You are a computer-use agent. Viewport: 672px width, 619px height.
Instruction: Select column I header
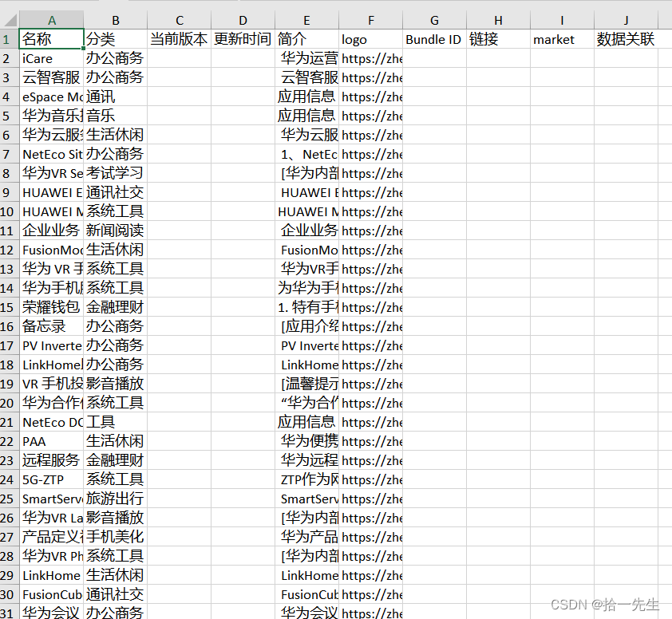pos(563,20)
